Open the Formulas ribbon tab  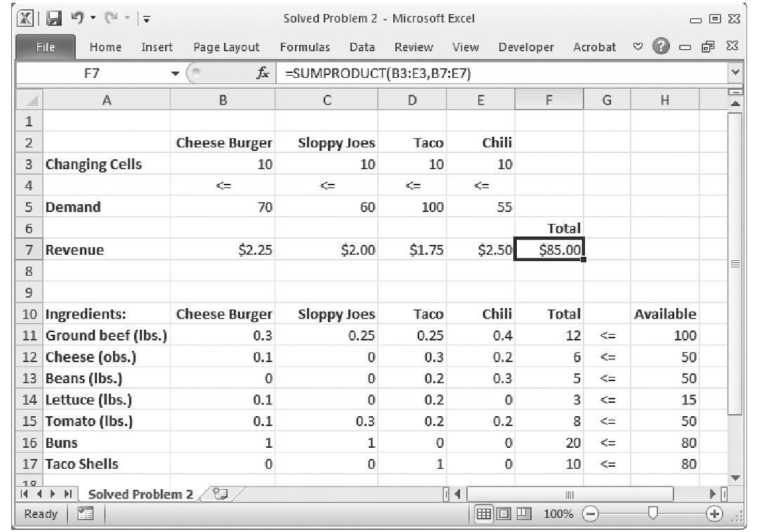coord(304,47)
